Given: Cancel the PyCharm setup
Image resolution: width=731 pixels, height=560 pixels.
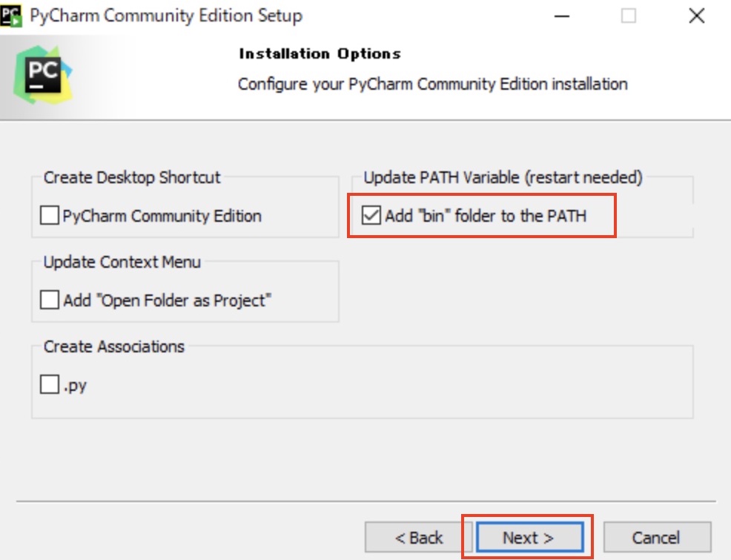Looking at the screenshot, I should click(657, 538).
